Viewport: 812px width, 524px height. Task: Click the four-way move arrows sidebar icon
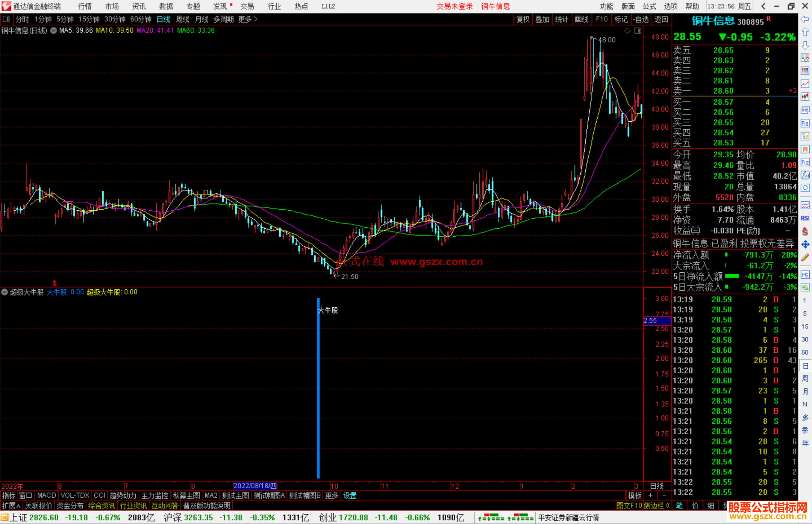tap(805, 245)
